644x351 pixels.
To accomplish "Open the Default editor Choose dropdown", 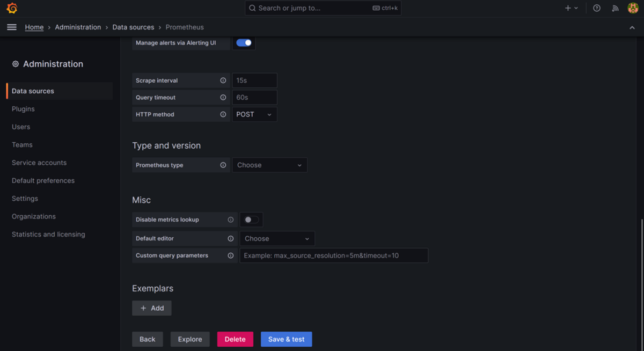I will [277, 238].
